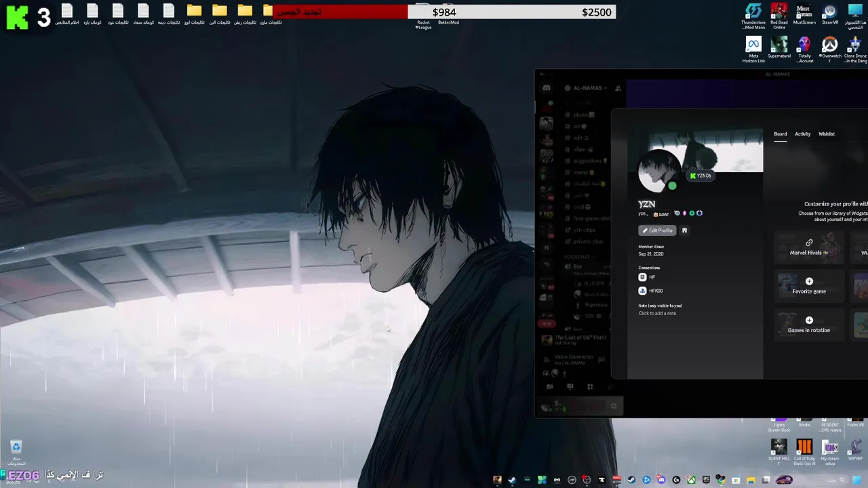Open the suggestions channel in Discord
The height and width of the screenshot is (488, 868).
pyautogui.click(x=587, y=161)
